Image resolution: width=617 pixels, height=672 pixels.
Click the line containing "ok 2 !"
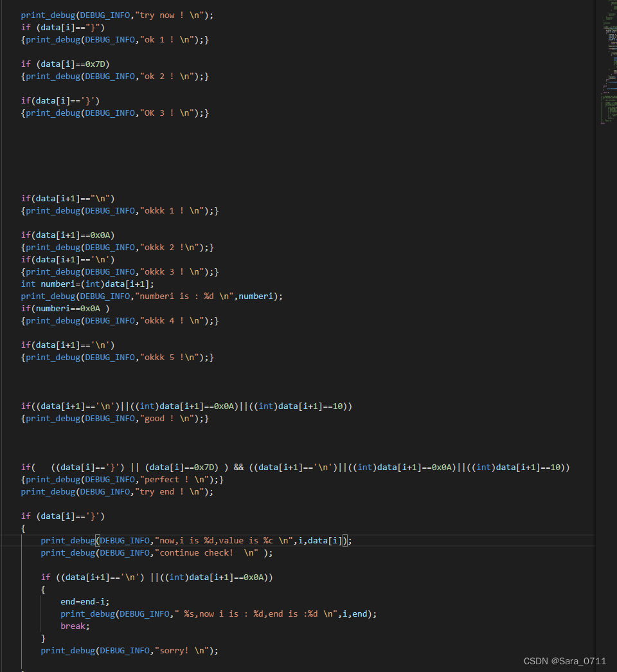click(x=115, y=77)
